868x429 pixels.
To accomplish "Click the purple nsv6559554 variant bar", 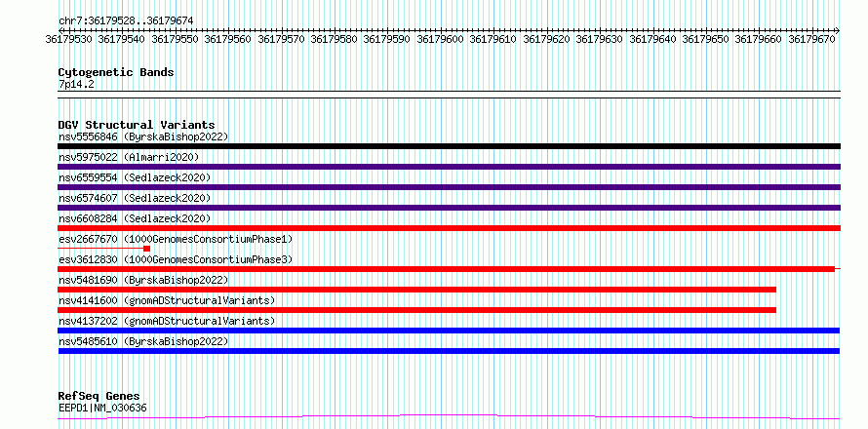I will pos(449,187).
